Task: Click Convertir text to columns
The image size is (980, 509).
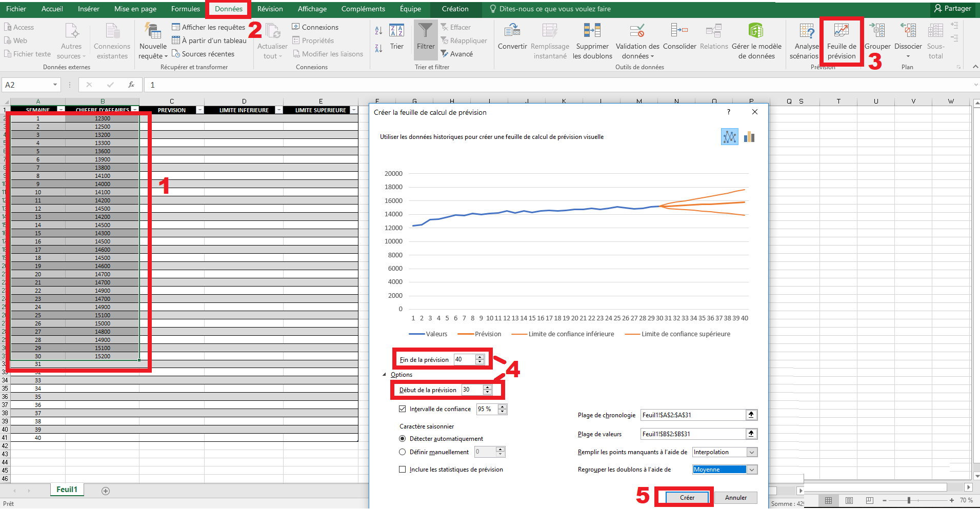Action: point(512,37)
